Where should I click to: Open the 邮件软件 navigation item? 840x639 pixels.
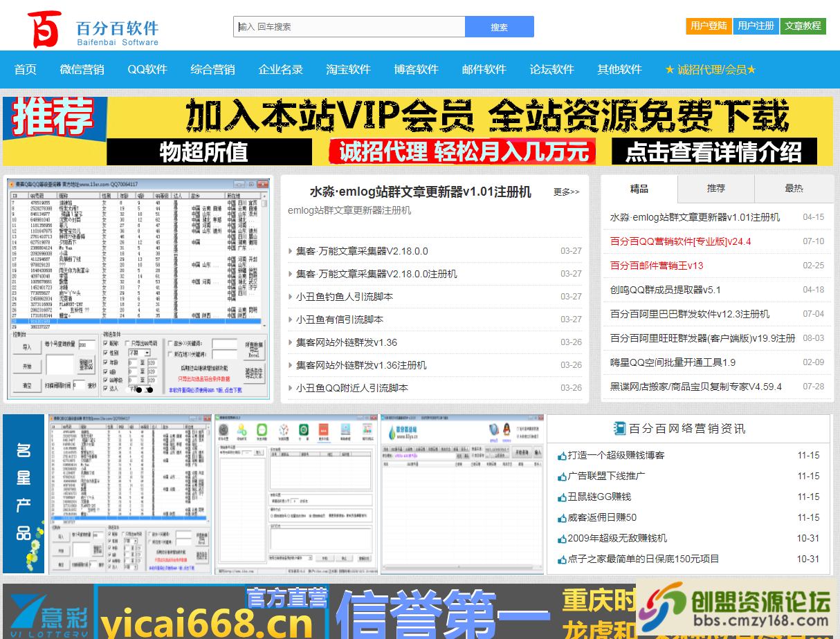point(484,69)
